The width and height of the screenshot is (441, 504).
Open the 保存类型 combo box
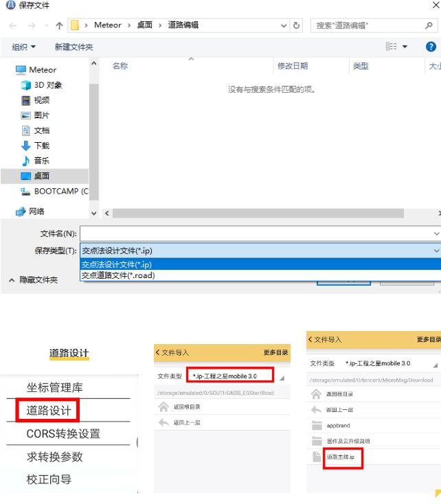click(260, 251)
